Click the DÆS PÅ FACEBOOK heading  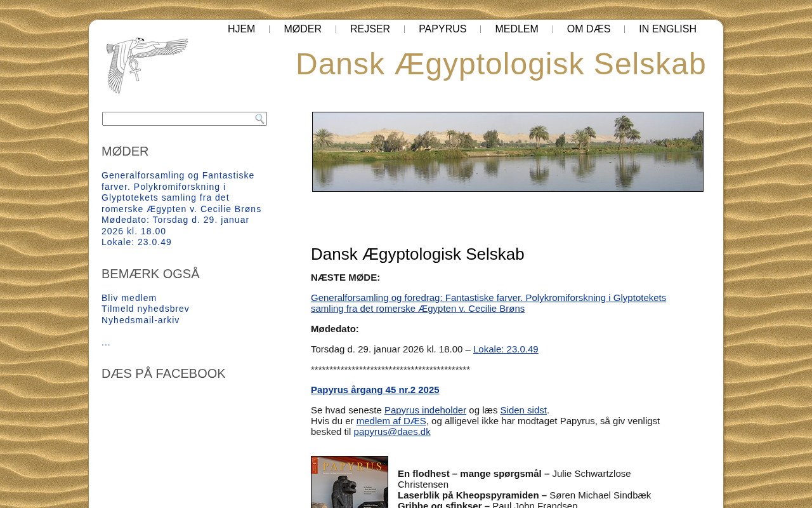(164, 373)
